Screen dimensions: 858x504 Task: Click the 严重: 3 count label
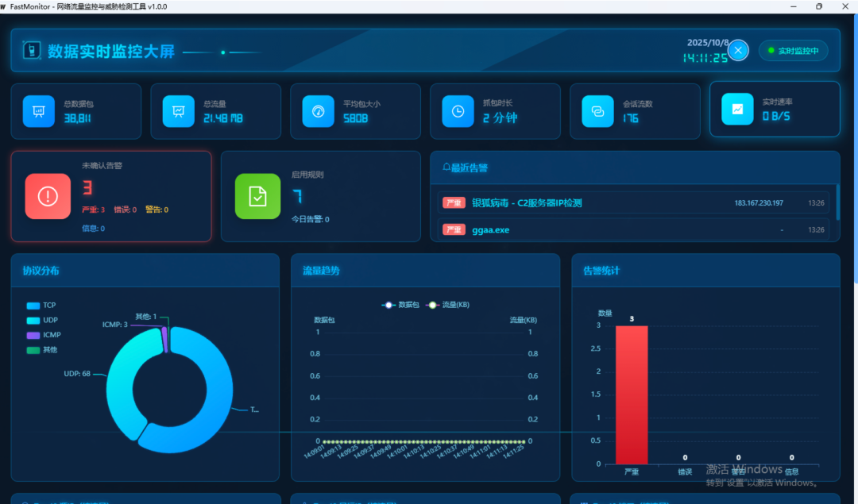(x=94, y=210)
